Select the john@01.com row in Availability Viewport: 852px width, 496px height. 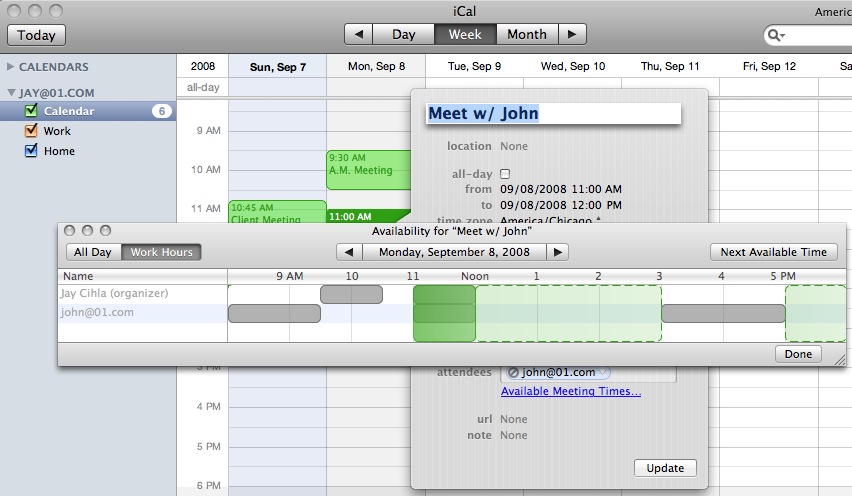coord(142,312)
